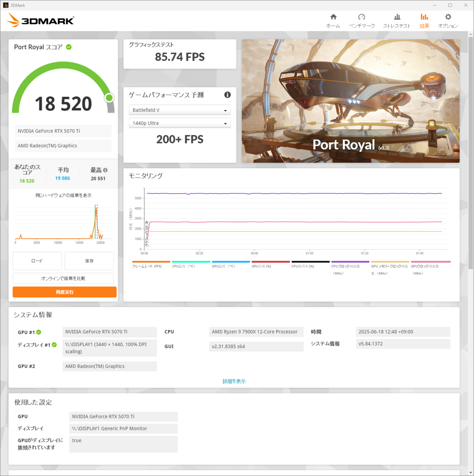Screen dimensions: 474x476
Task: Click the 3DMark logo in header
Action: tap(40, 20)
